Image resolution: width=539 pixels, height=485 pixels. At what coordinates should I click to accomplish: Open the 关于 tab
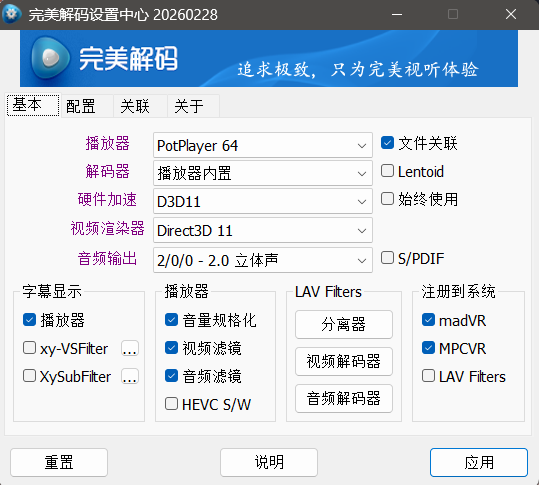[194, 106]
